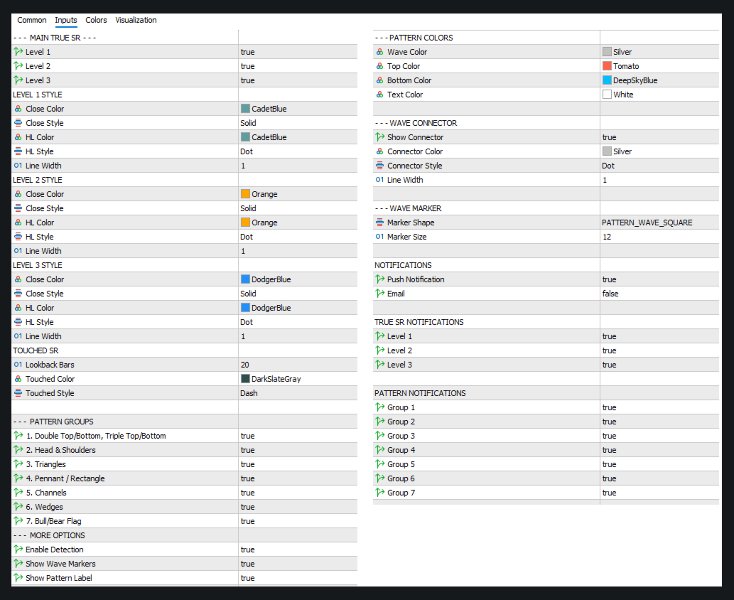Open the Common tab
The width and height of the screenshot is (734, 600).
[x=32, y=20]
